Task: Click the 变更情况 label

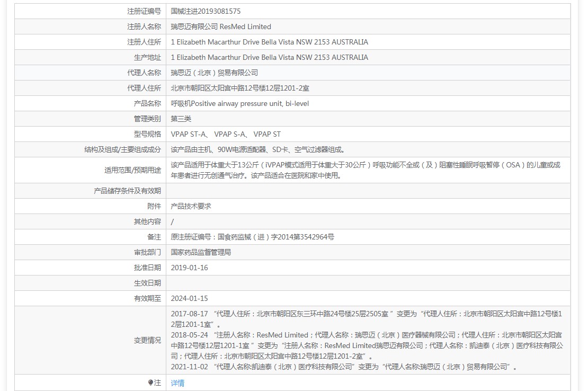Action: [147, 340]
